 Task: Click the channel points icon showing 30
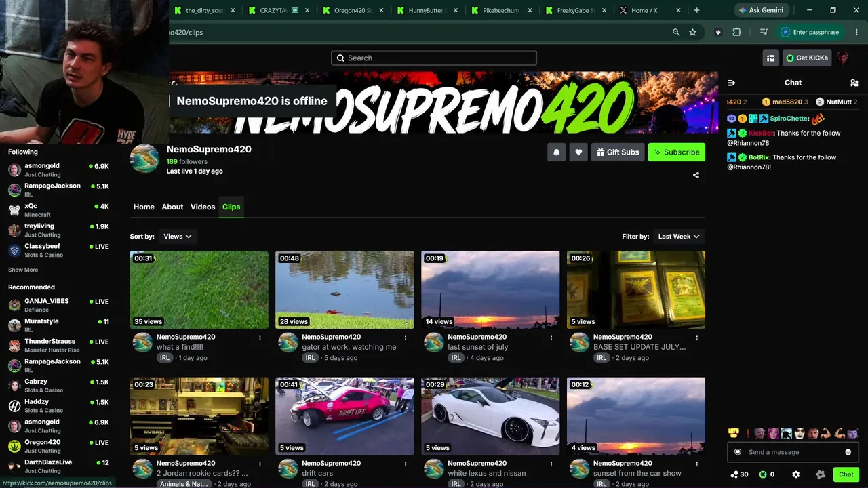pyautogui.click(x=739, y=474)
